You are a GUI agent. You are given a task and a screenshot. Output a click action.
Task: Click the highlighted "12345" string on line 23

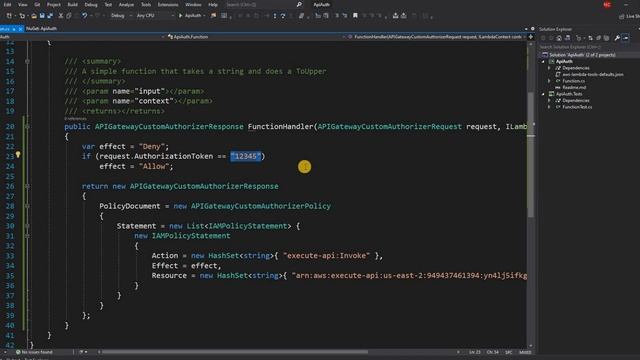coord(245,156)
